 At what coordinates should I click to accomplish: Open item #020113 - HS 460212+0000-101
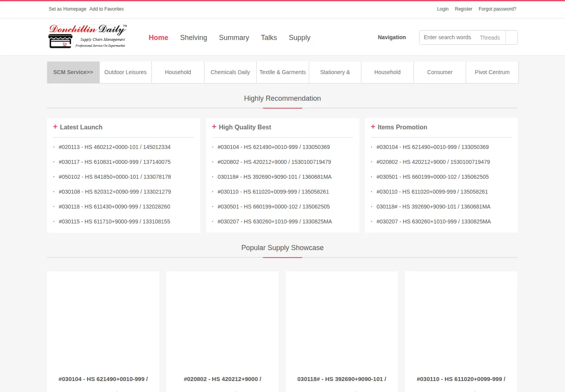pos(115,147)
